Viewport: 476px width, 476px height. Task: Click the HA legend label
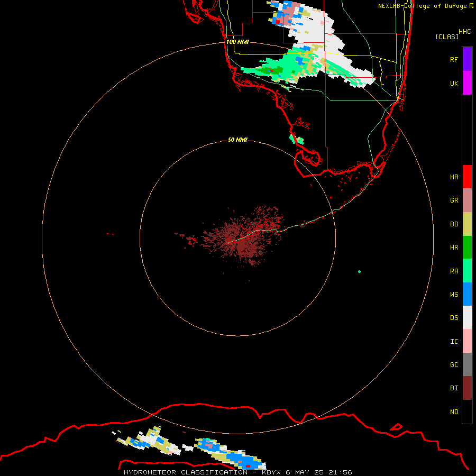[454, 177]
